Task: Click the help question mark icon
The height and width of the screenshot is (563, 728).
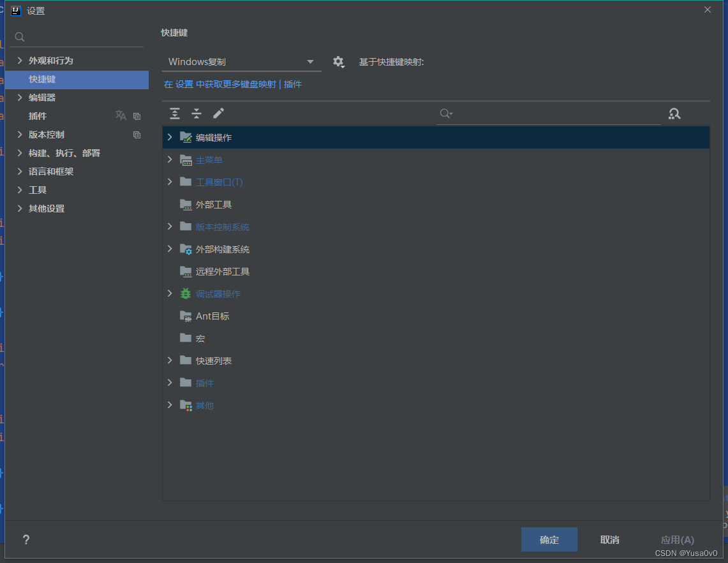Action: coord(26,539)
